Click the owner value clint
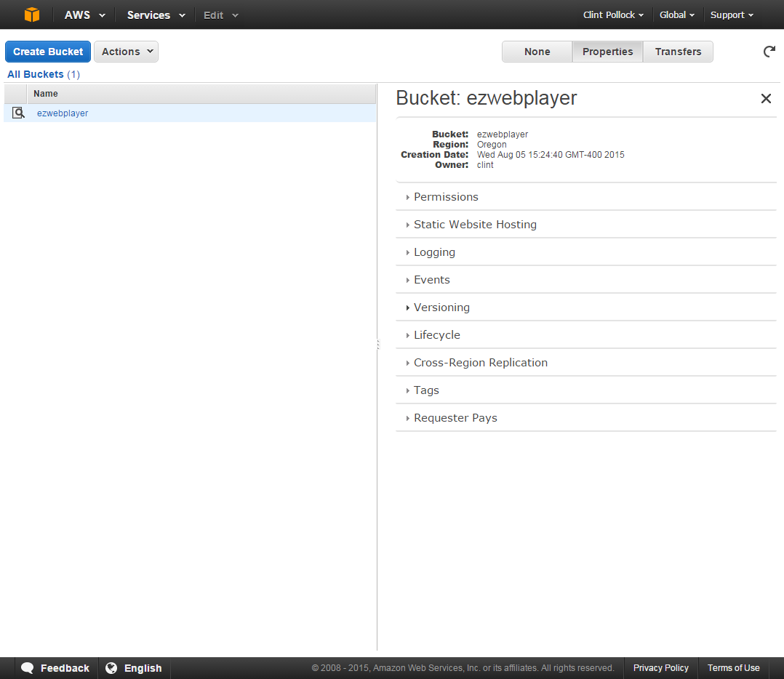Viewport: 784px width, 679px height. point(485,165)
